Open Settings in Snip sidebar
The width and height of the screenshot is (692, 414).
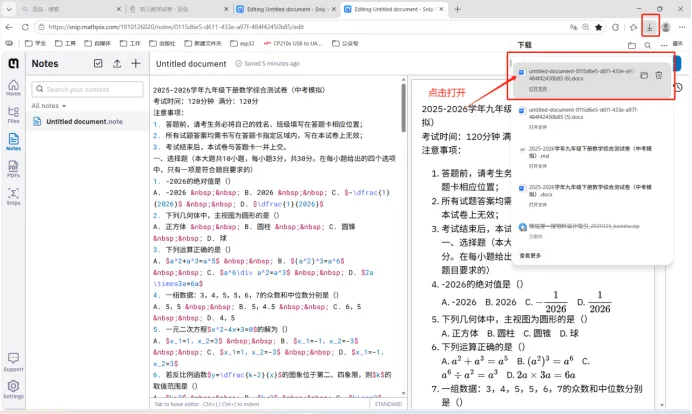[13, 389]
